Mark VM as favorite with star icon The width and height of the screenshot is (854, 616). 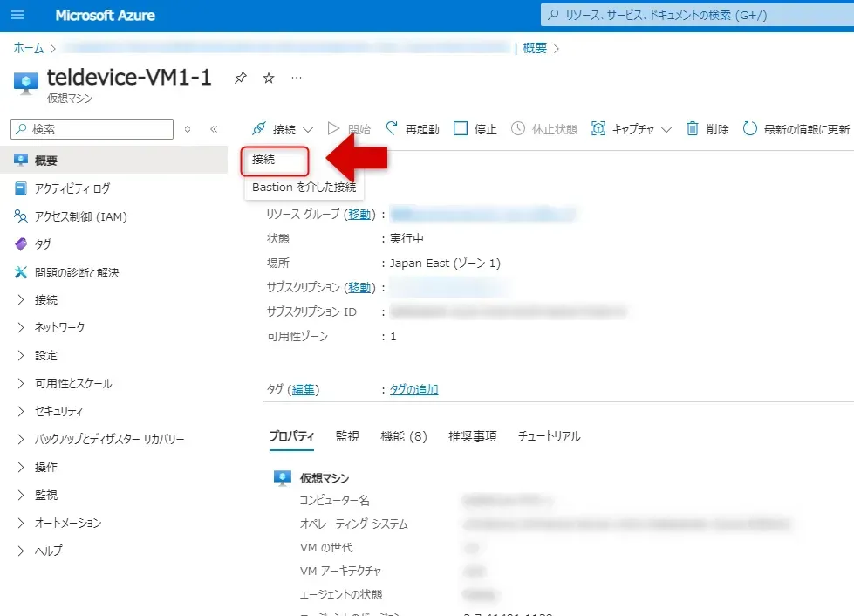[269, 79]
